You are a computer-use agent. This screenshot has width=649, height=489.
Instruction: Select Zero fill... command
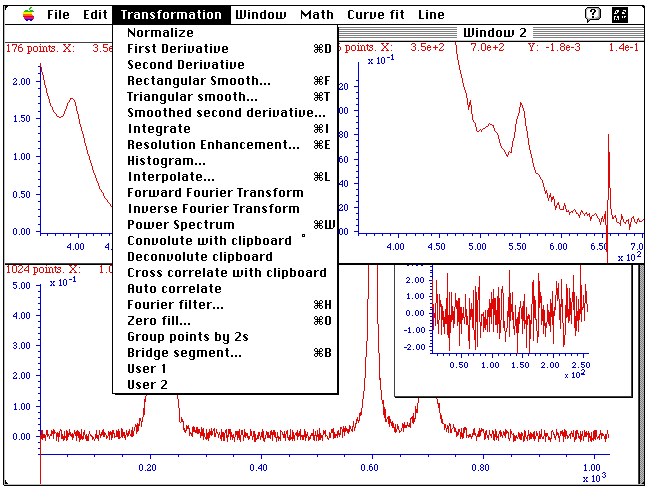tap(158, 321)
